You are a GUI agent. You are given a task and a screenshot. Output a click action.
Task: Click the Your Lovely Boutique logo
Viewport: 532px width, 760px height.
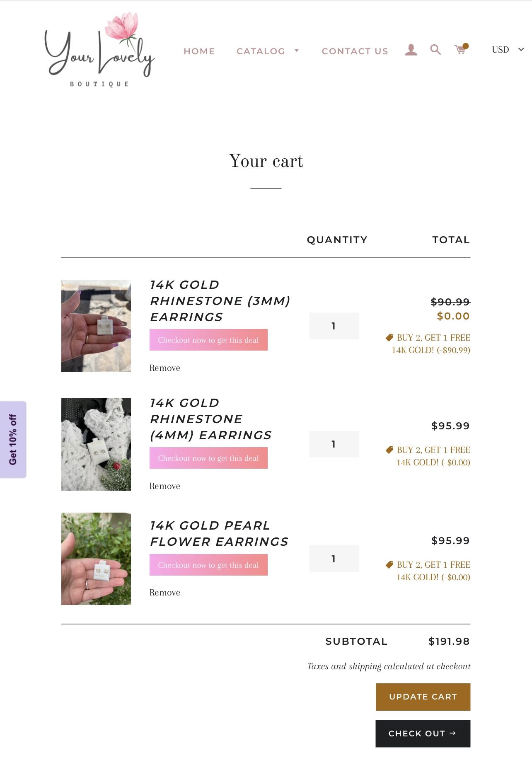(x=99, y=51)
